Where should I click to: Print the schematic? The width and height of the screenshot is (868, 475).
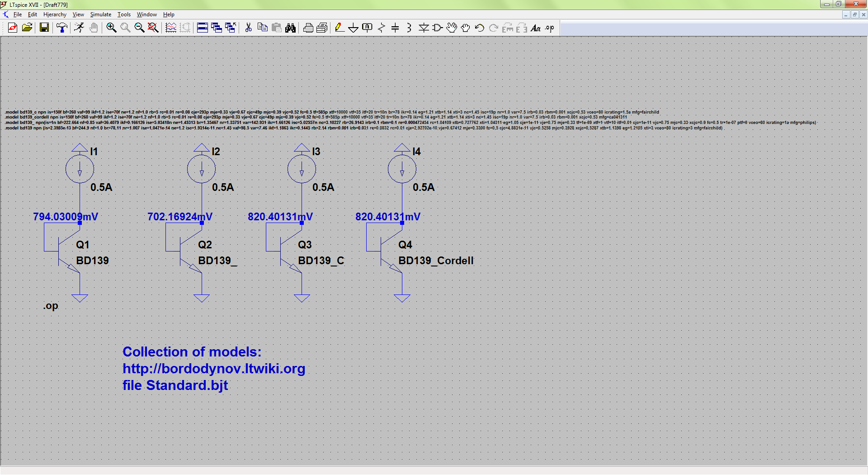click(x=322, y=28)
